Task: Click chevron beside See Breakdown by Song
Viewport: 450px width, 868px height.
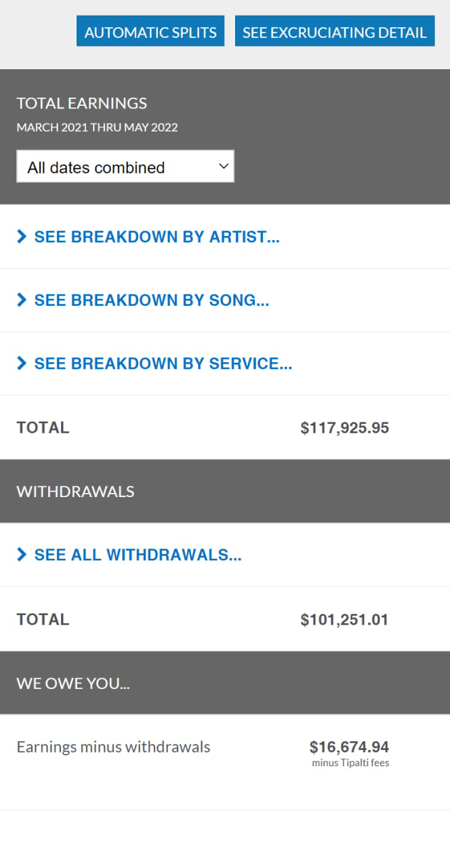Action: [x=22, y=300]
